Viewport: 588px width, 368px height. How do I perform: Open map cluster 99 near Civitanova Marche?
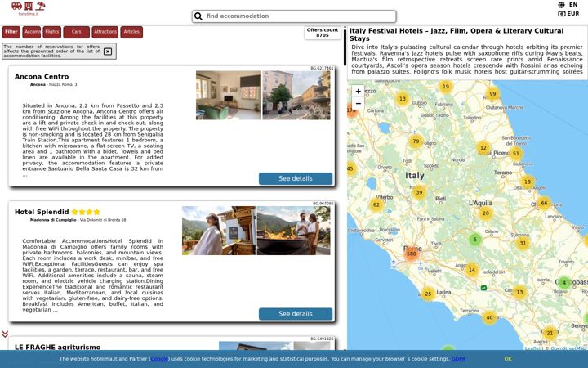[x=492, y=94]
